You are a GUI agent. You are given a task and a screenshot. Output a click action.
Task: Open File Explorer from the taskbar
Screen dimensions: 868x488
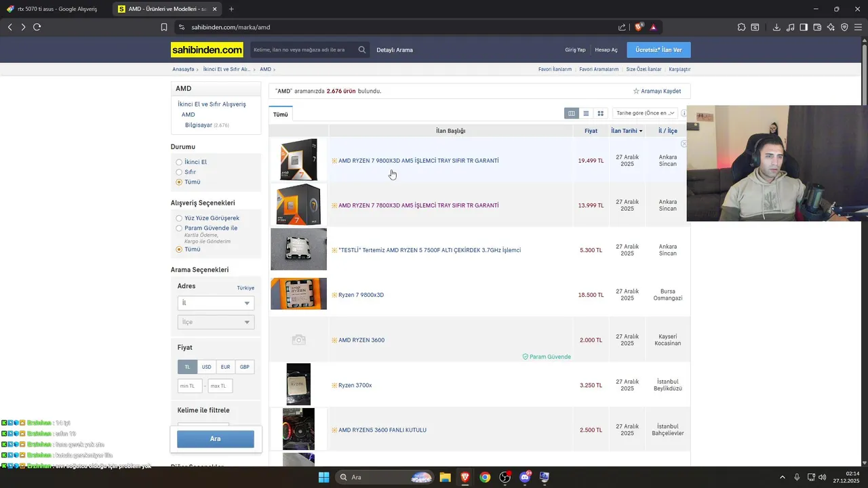pyautogui.click(x=445, y=477)
